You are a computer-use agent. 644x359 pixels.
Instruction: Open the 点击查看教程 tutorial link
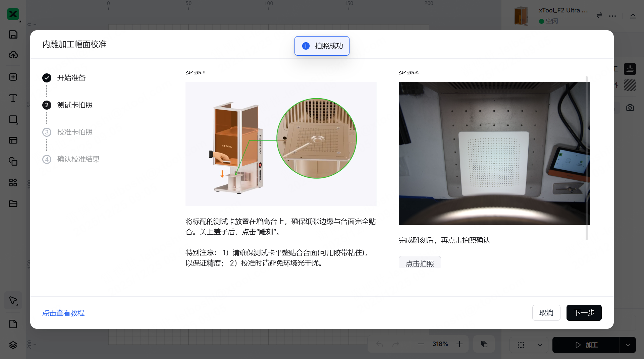[x=63, y=313]
